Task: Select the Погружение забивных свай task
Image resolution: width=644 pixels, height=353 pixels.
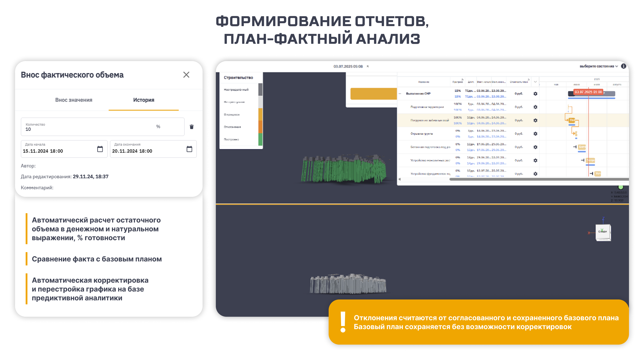Action: point(429,121)
